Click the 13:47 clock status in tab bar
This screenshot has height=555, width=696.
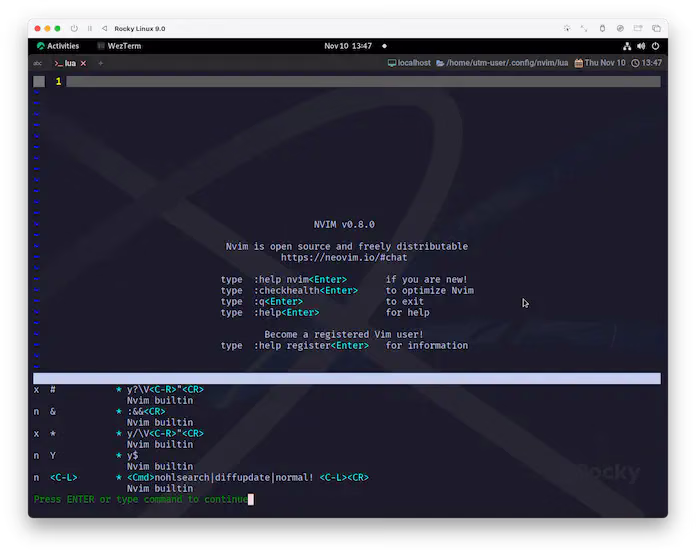tap(647, 63)
